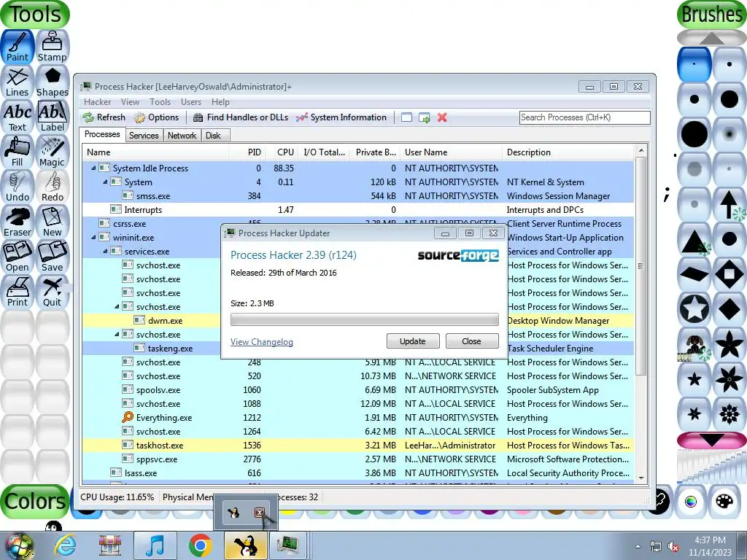The width and height of the screenshot is (747, 560).
Task: Open Find Handles or DLLs
Action: (x=241, y=117)
